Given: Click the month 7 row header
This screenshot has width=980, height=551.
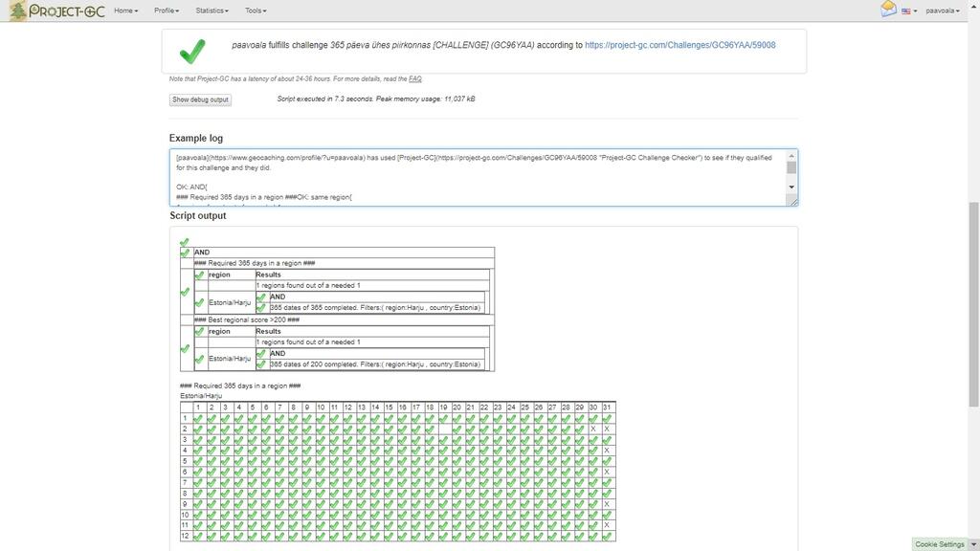Looking at the screenshot, I should (x=185, y=483).
